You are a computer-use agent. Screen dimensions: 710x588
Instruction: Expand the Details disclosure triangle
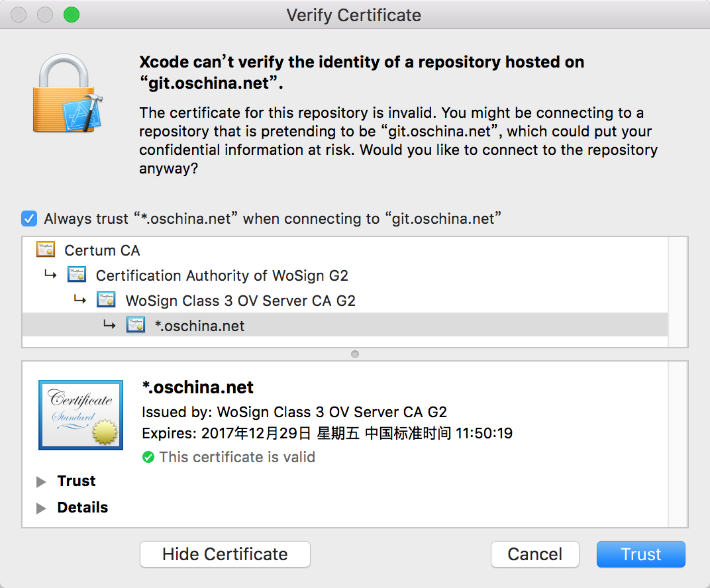pos(41,508)
